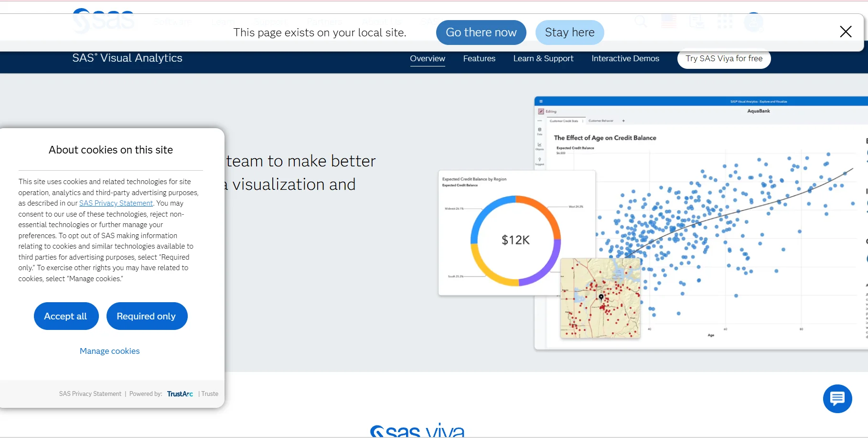The image size is (868, 438).
Task: Open the Features tab
Action: (479, 58)
